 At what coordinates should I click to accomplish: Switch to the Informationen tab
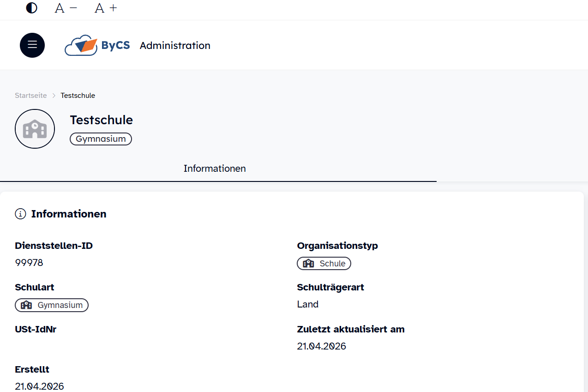pyautogui.click(x=214, y=169)
